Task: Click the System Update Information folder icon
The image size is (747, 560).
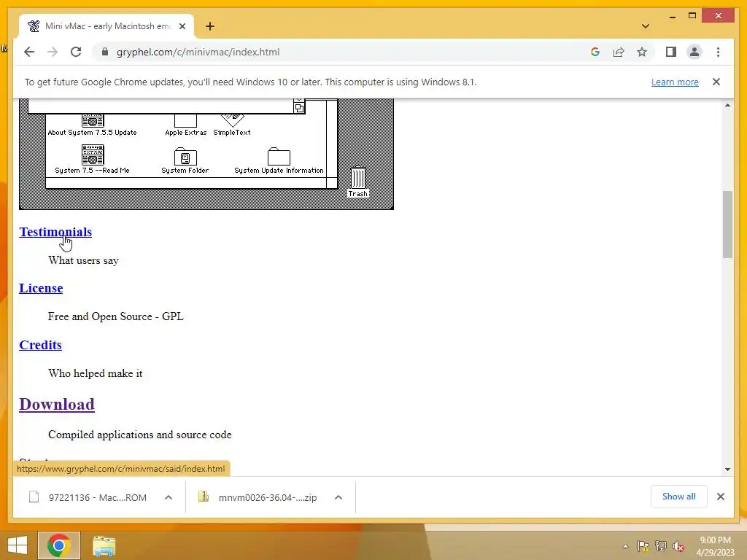Action: [x=279, y=157]
